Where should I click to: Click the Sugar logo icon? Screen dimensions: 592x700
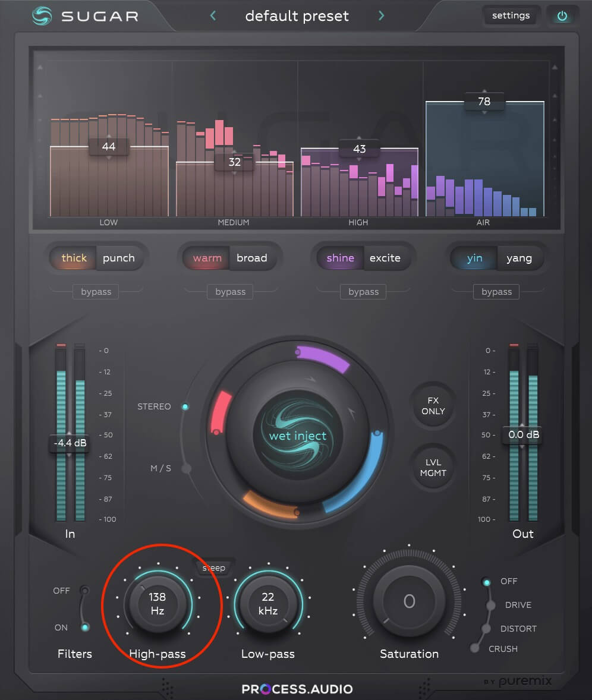coord(42,16)
